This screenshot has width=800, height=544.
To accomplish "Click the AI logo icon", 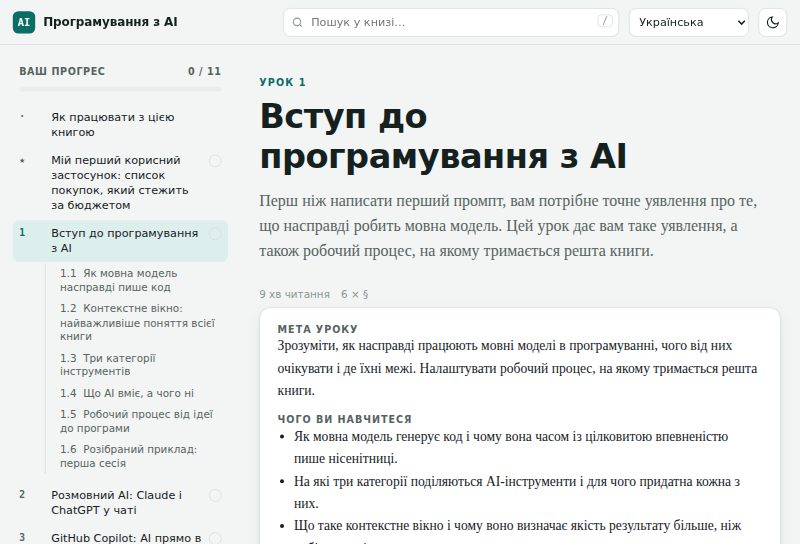I will (x=24, y=22).
